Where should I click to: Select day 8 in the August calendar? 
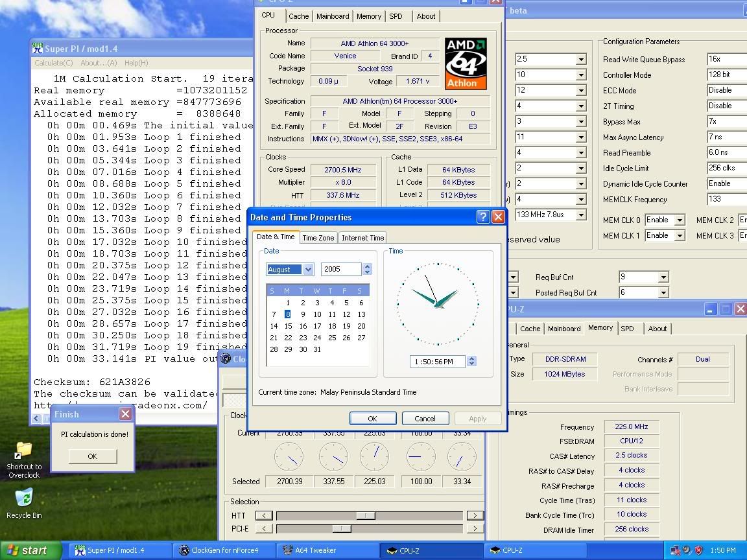click(287, 314)
